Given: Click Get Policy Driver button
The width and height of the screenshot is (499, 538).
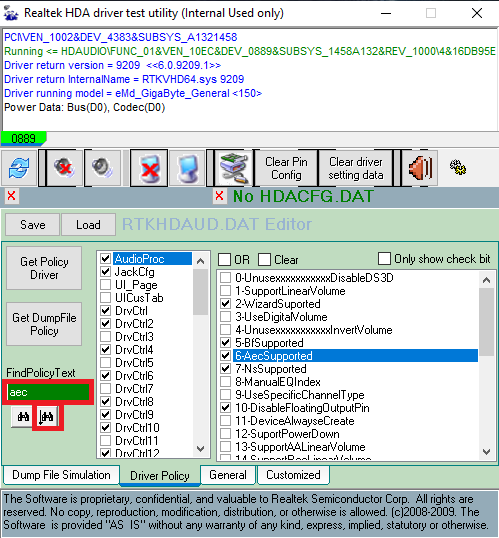Looking at the screenshot, I should click(44, 268).
